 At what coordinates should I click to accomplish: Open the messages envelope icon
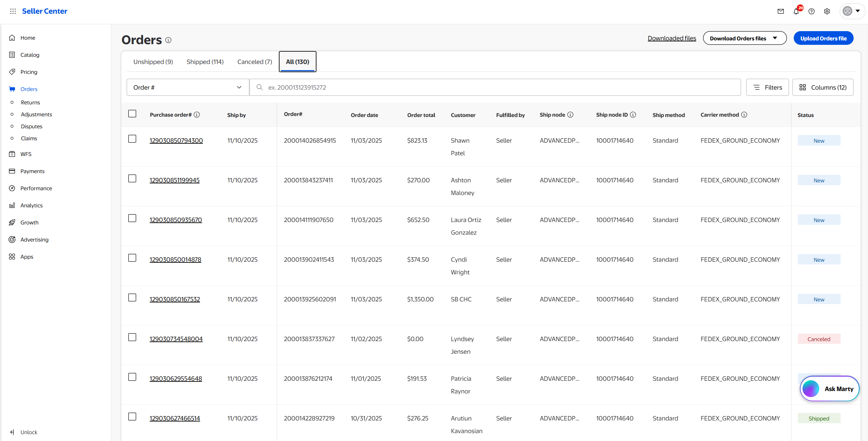tap(781, 11)
